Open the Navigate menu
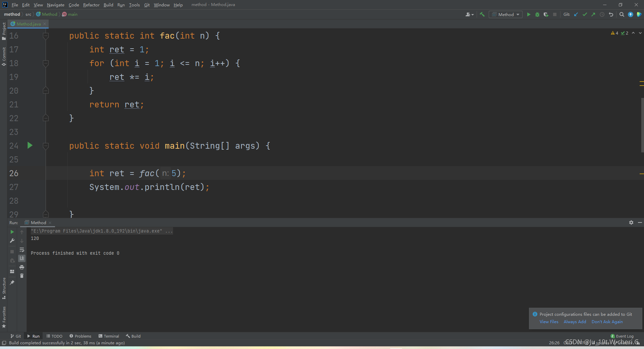644x349 pixels. (55, 5)
